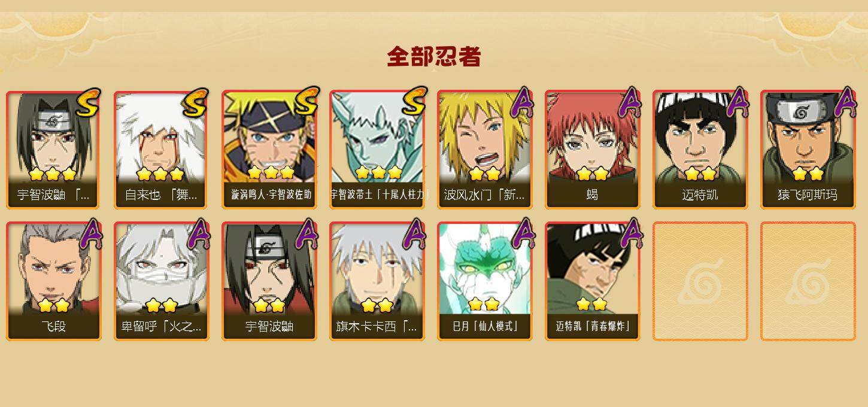868x407 pixels.
Task: Click the S rank badge on 宇智波鼬「…
Action: [x=89, y=102]
